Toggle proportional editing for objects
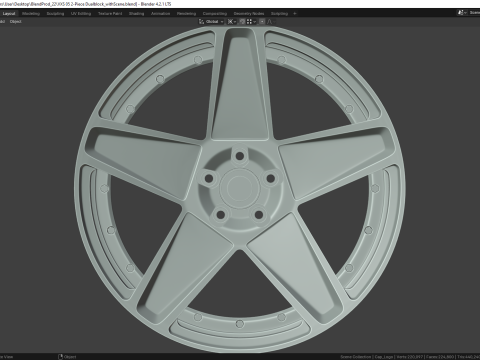The width and height of the screenshot is (480, 360). coord(262,22)
